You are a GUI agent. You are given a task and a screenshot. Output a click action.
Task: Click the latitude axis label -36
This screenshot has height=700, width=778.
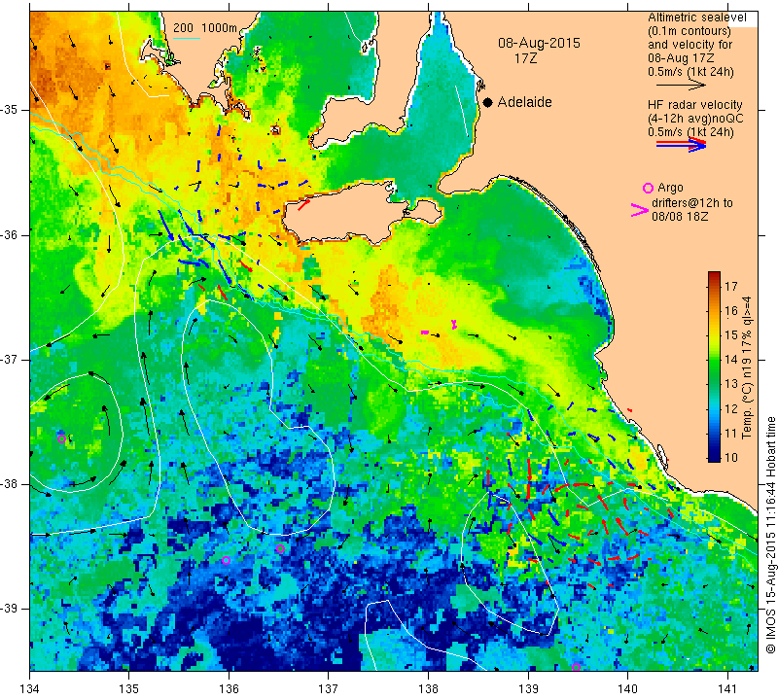coord(10,234)
